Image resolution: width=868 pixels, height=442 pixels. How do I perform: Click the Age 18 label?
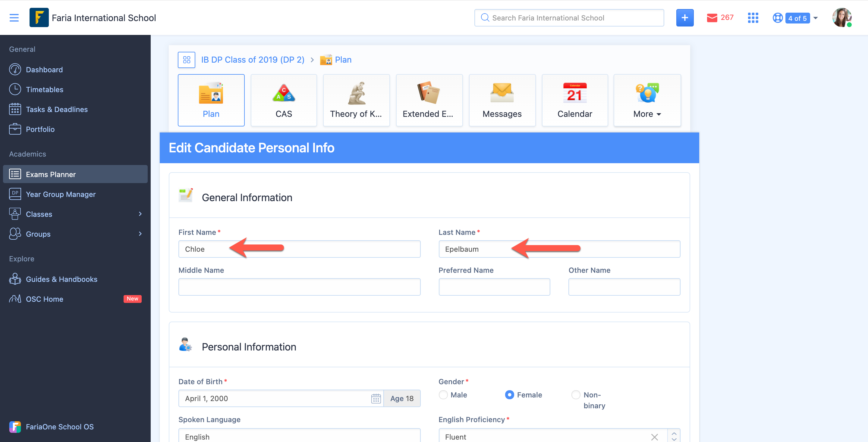(x=402, y=399)
